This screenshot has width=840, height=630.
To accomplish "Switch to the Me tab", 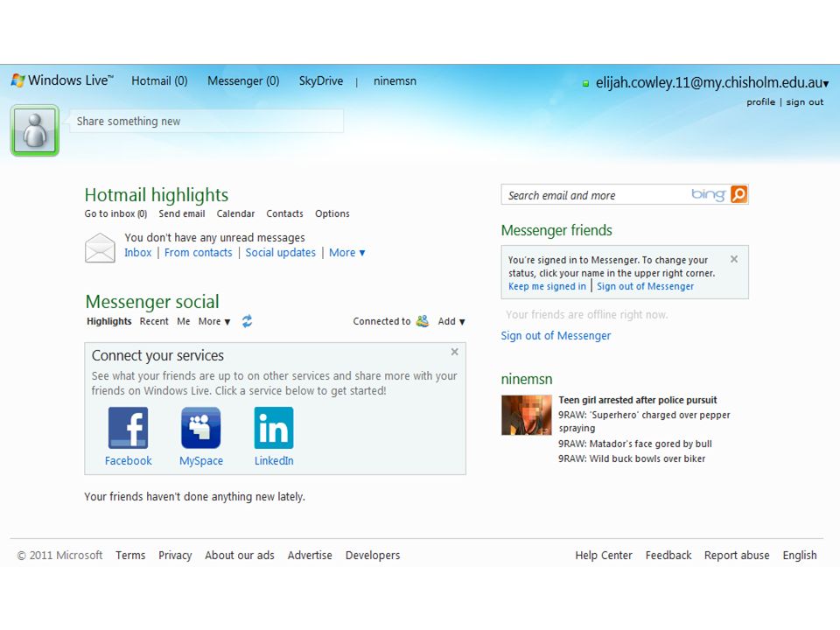I will click(x=184, y=321).
